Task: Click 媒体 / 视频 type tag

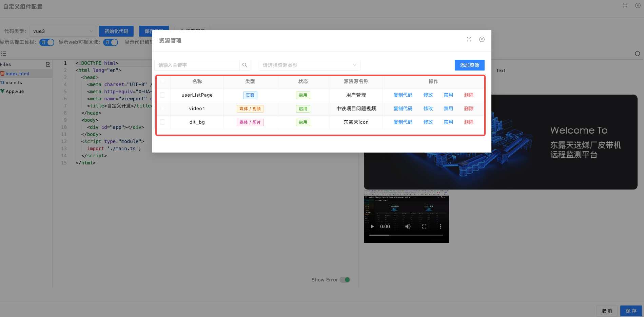Action: [250, 109]
